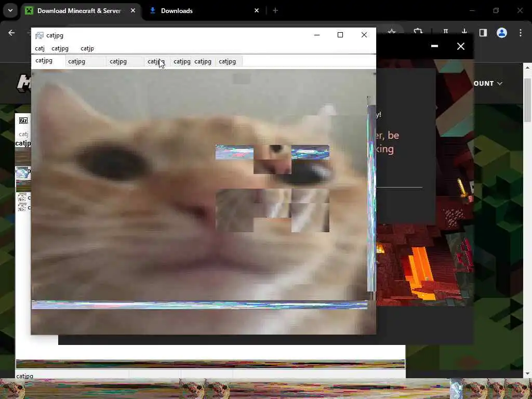This screenshot has height=399, width=532.
Task: Click the page scrollbar up arrow
Action: [527, 68]
